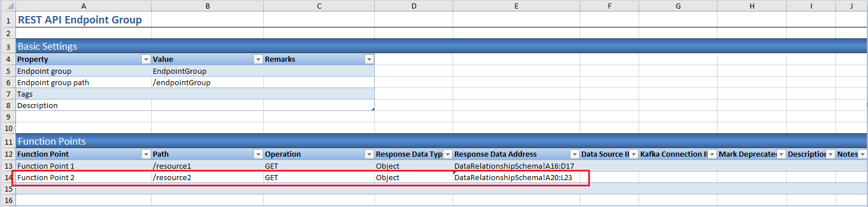The image size is (868, 207).
Task: Open the Response Data Type filter dropdown
Action: 447,154
